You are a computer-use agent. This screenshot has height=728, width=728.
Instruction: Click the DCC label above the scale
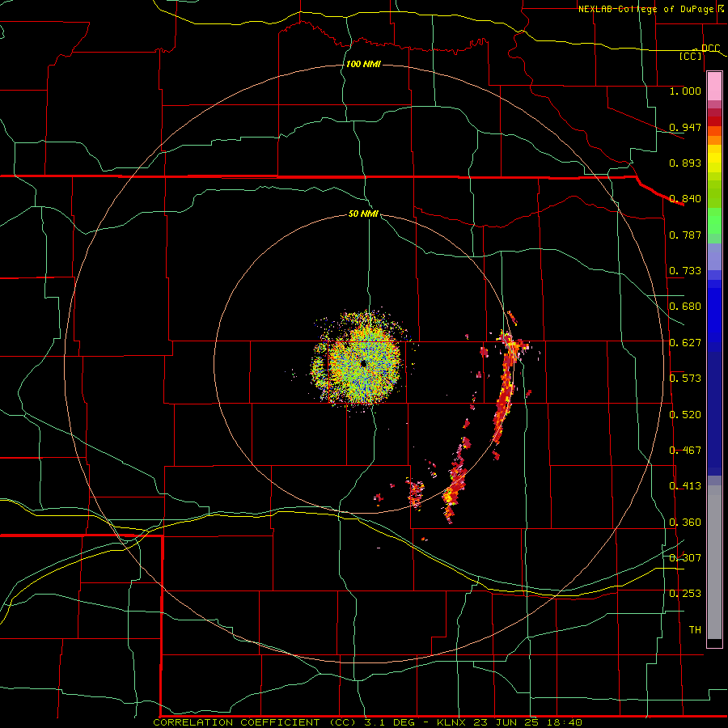click(x=711, y=48)
